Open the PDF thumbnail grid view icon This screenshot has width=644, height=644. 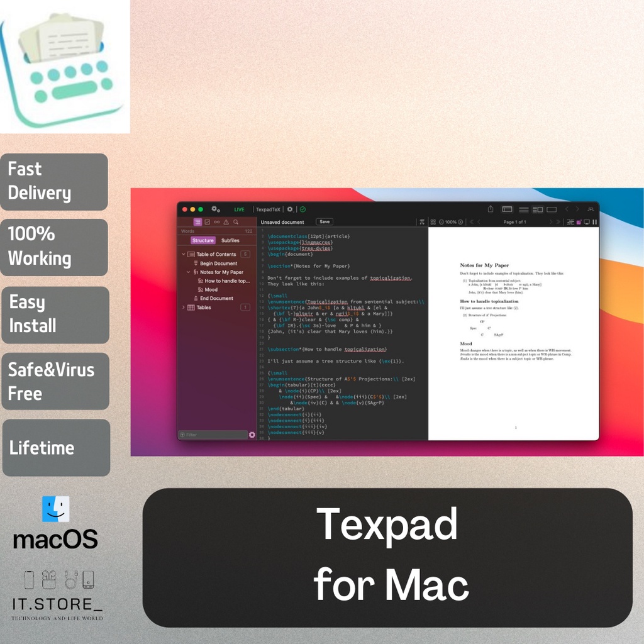433,222
